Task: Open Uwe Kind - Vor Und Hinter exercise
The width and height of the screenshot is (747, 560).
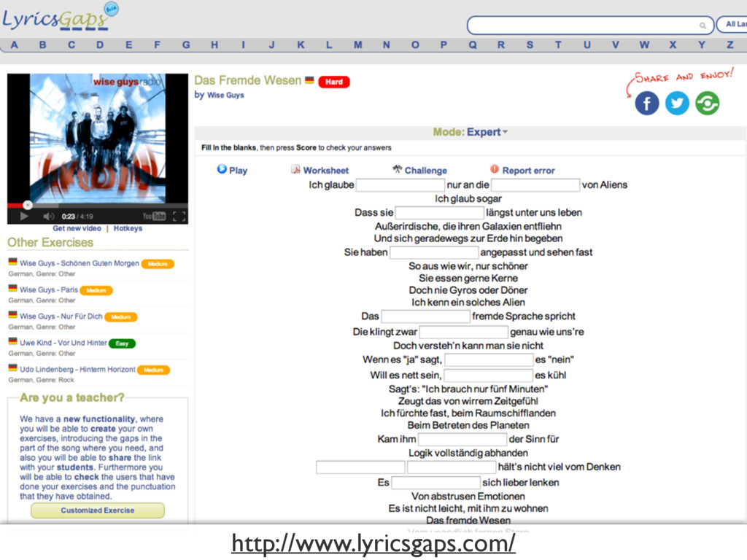Action: pos(63,343)
